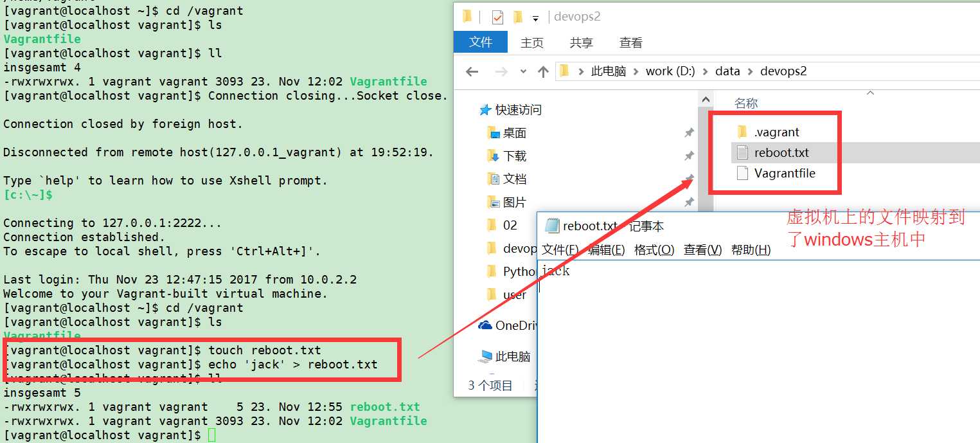Switch to the 共享 ribbon tab
Viewport: 980px width, 443px height.
point(582,42)
